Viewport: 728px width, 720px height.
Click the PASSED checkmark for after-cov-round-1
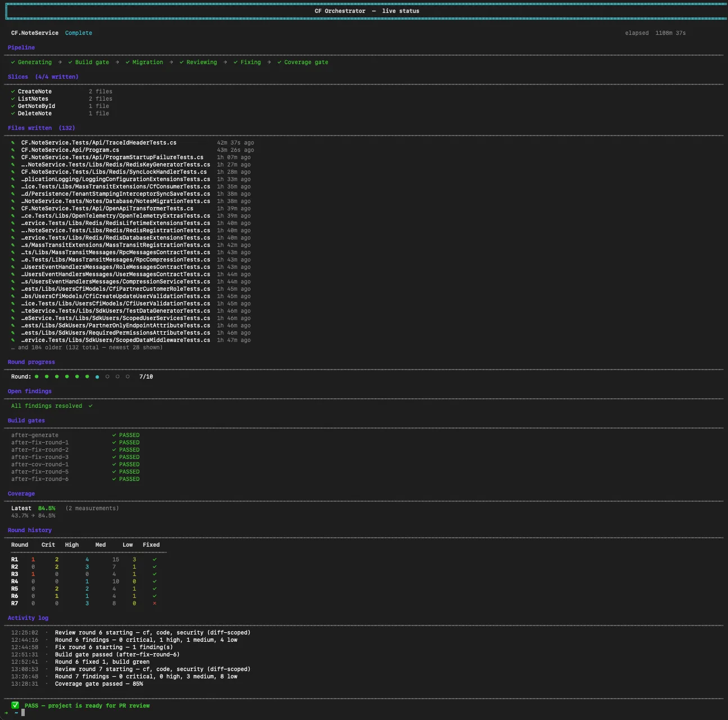click(x=114, y=465)
